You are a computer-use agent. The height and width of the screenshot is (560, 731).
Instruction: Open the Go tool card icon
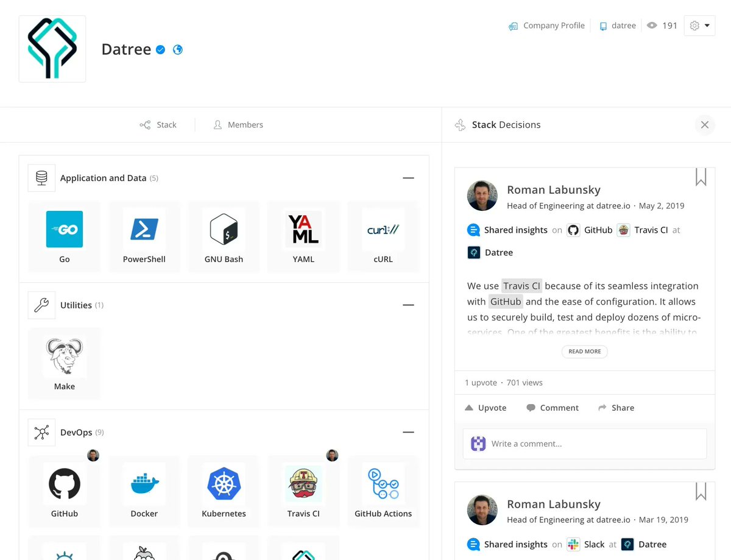click(65, 229)
